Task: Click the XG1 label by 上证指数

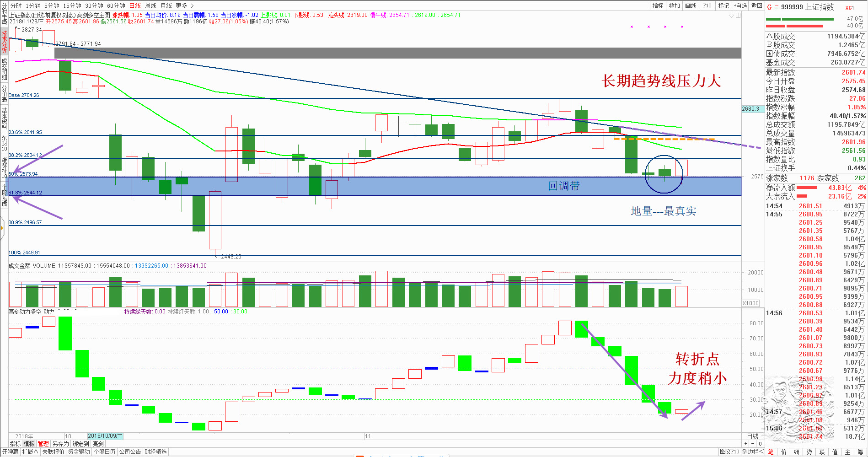Action: coord(850,8)
